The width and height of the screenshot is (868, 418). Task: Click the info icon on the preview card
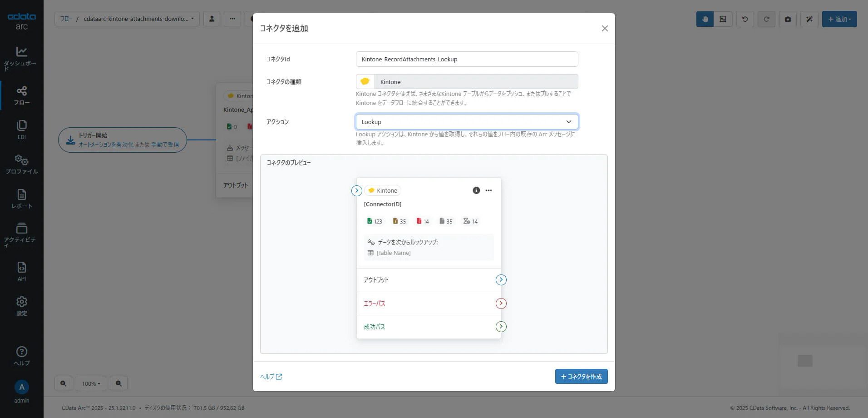476,190
